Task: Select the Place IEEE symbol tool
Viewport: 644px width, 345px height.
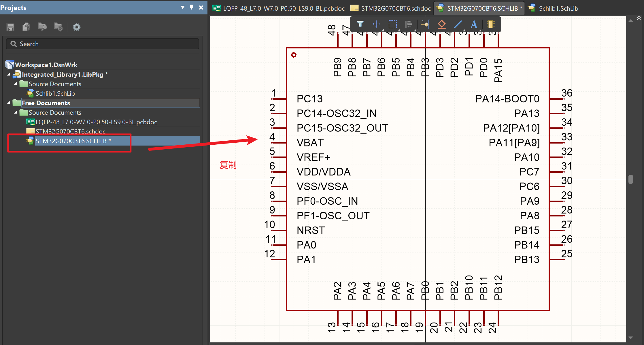Action: click(x=442, y=24)
